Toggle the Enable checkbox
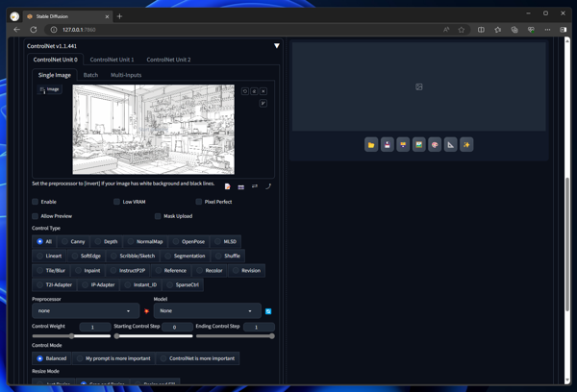 tap(36, 202)
